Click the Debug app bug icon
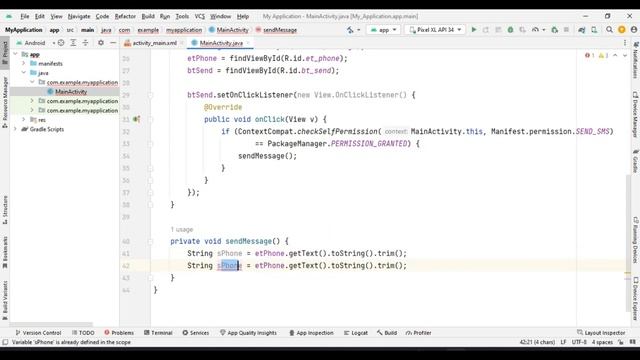640x360 pixels. [x=510, y=30]
